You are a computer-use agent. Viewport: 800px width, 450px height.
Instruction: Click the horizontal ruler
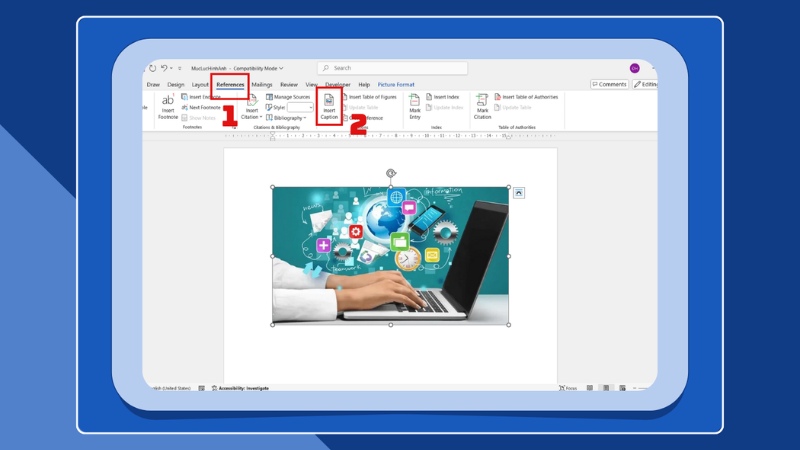[x=390, y=136]
